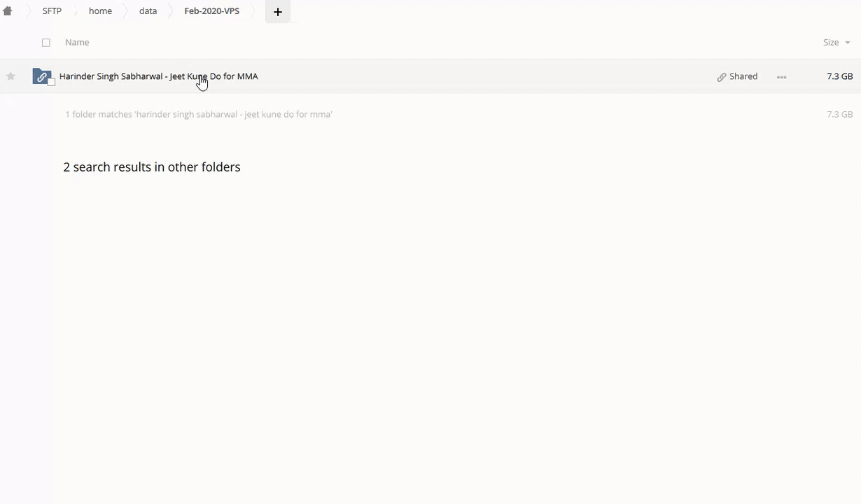
Task: Select the Feb-2020-VPS breadcrumb item
Action: tap(211, 11)
